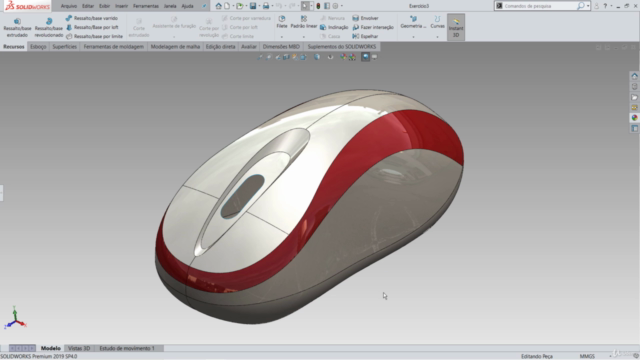This screenshot has width=640, height=360.
Task: Toggle the menu bar pin icon
Action: [x=204, y=6]
